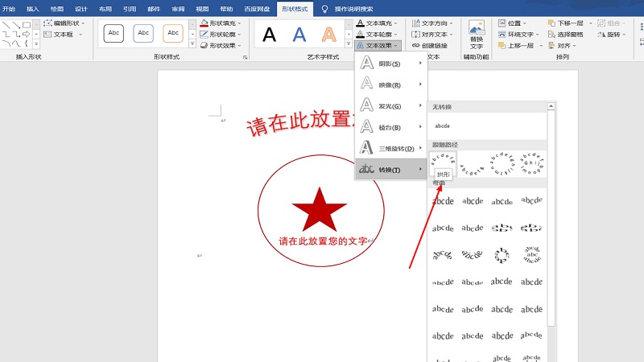Screen dimensions: 644x362
Task: Switch to the 布局 ribbon tab
Action: tap(105, 9)
